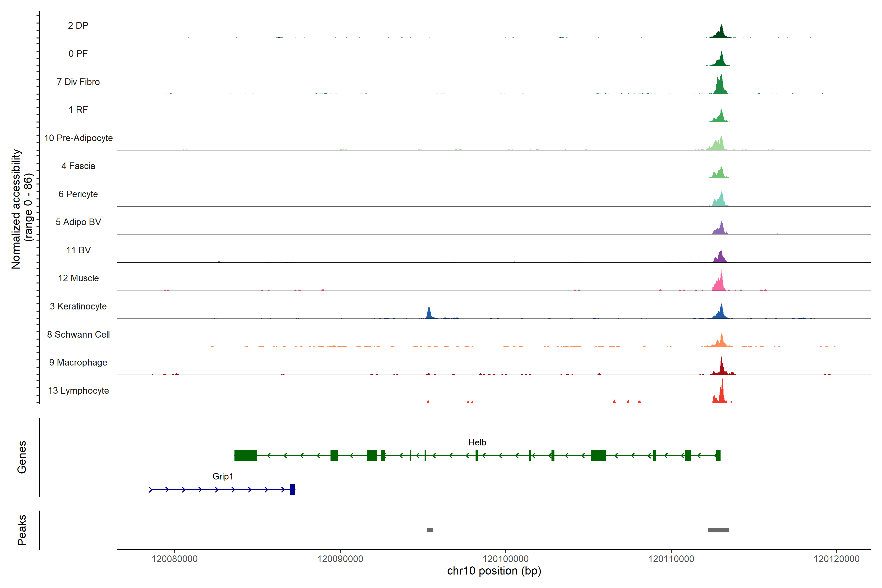Click the small gray peak marker
882x588 pixels.
coord(430,530)
